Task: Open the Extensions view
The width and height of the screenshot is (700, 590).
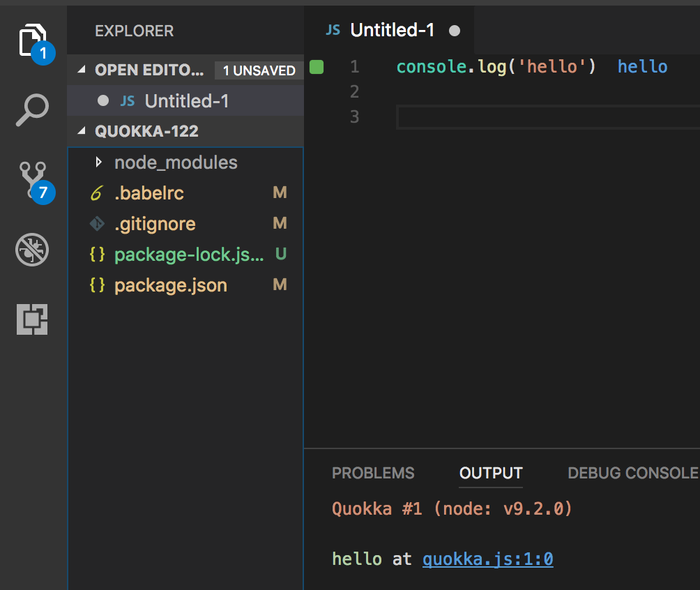Action: [x=32, y=319]
